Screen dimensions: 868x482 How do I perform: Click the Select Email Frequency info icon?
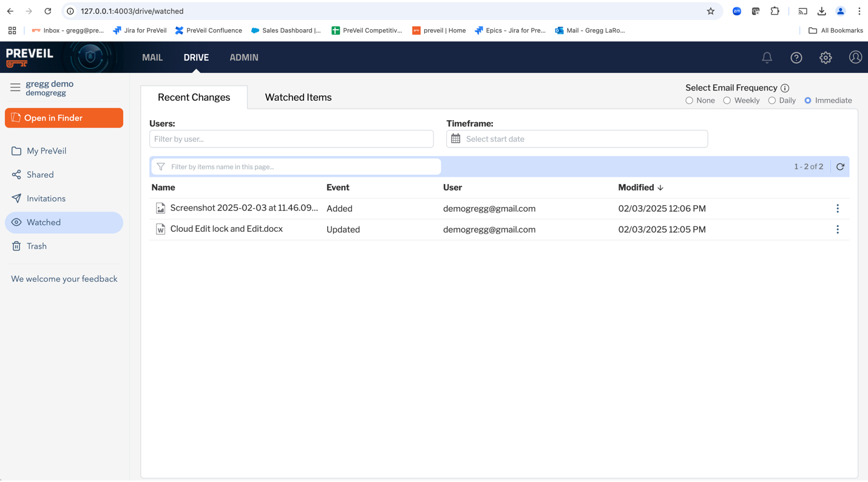(785, 88)
